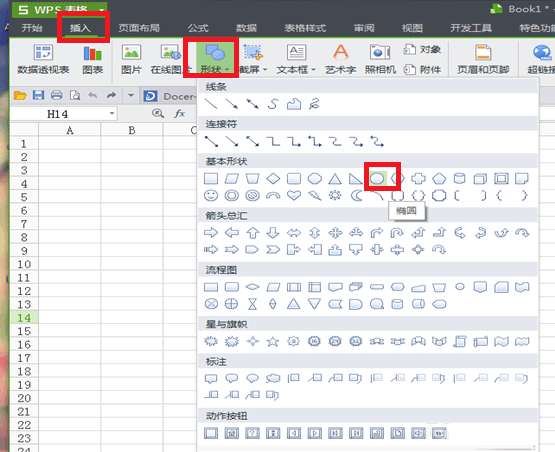The image size is (555, 452).
Task: Click the help action button shape
Action: [x=252, y=433]
